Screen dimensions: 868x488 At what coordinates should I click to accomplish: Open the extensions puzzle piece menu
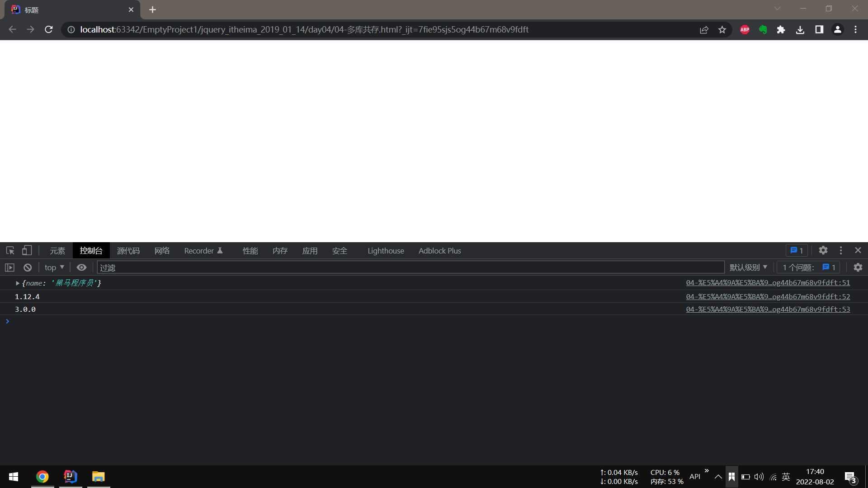pos(781,30)
